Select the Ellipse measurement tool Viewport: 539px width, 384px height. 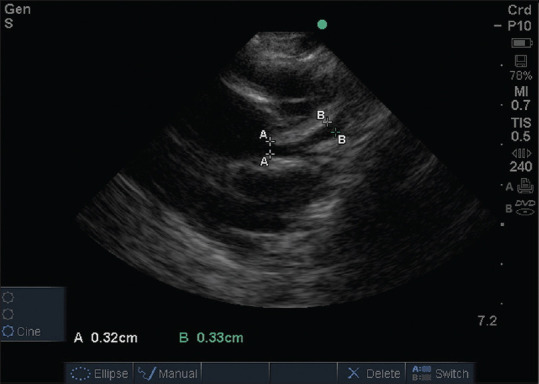(x=99, y=373)
